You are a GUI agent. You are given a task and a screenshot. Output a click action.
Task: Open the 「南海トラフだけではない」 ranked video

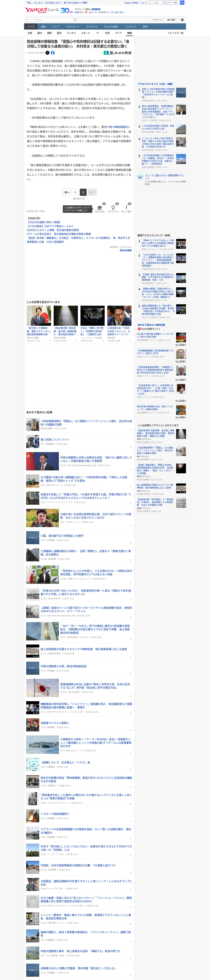pos(158,243)
